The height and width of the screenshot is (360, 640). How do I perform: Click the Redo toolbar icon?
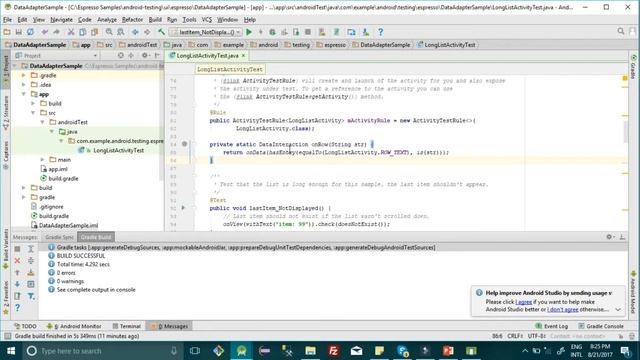tap(56, 32)
